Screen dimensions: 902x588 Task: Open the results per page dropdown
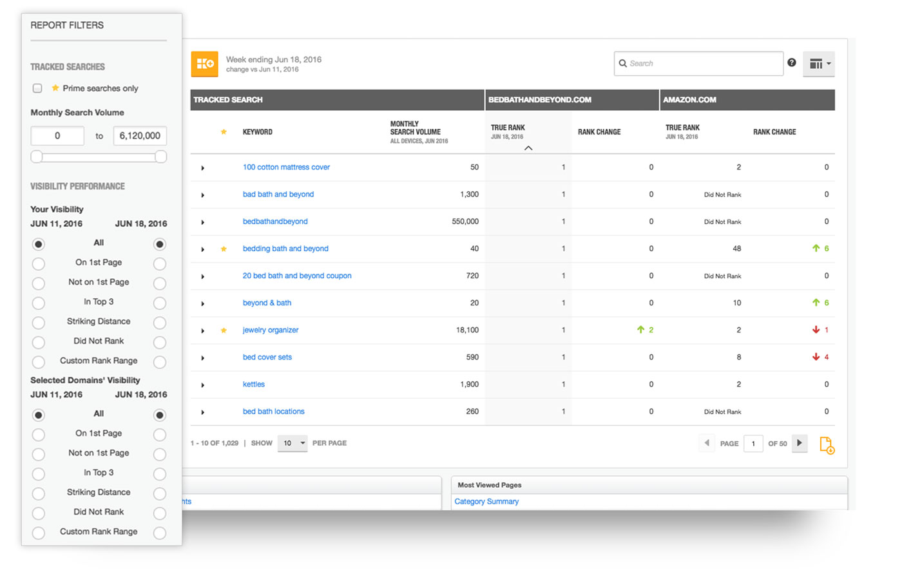coord(293,443)
